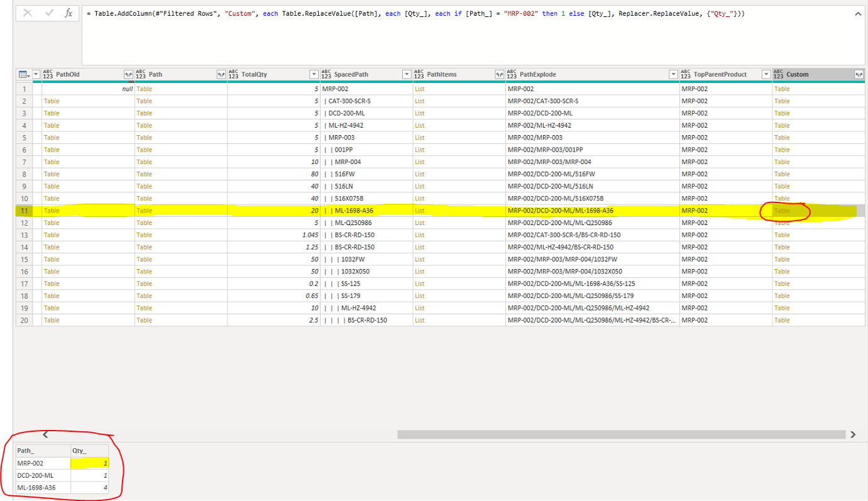
Task: Change the data type icon of Path column
Action: [x=141, y=74]
